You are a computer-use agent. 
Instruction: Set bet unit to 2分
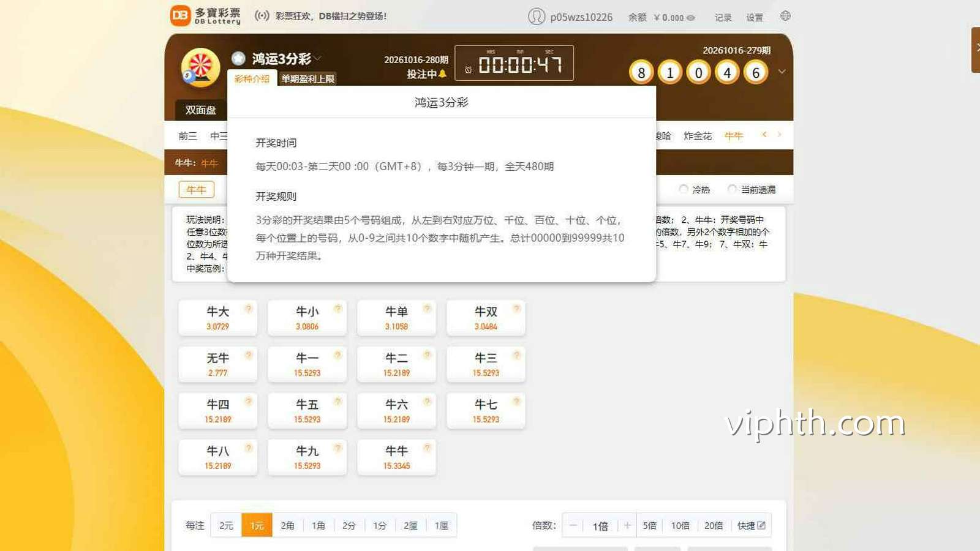pos(349,525)
